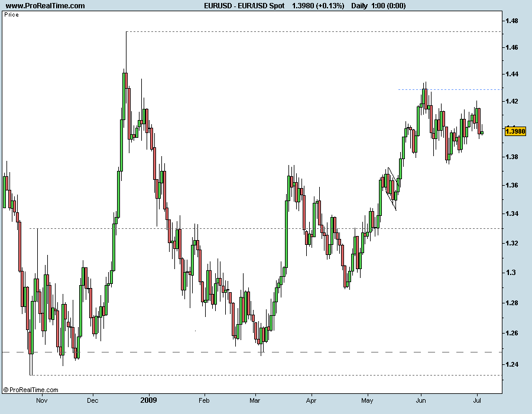Image resolution: width=532 pixels, height=414 pixels.
Task: Click the 1.36 price axis label
Action: [x=512, y=185]
